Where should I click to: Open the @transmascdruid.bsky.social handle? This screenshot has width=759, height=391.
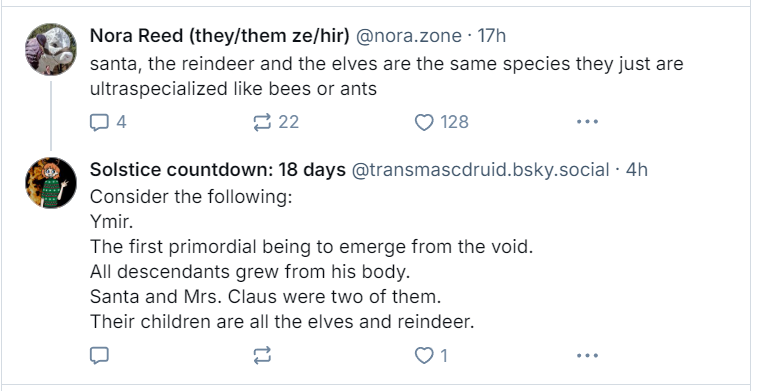click(x=480, y=170)
